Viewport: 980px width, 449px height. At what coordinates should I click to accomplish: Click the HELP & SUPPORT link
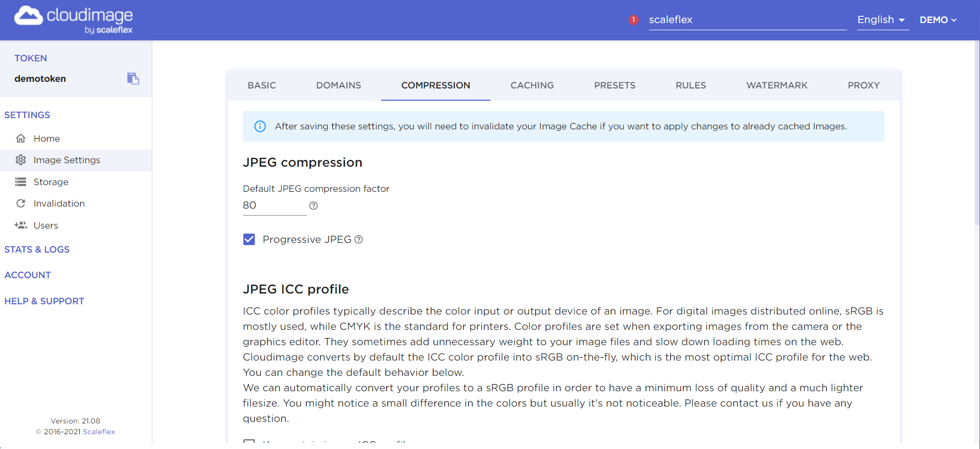(x=44, y=301)
